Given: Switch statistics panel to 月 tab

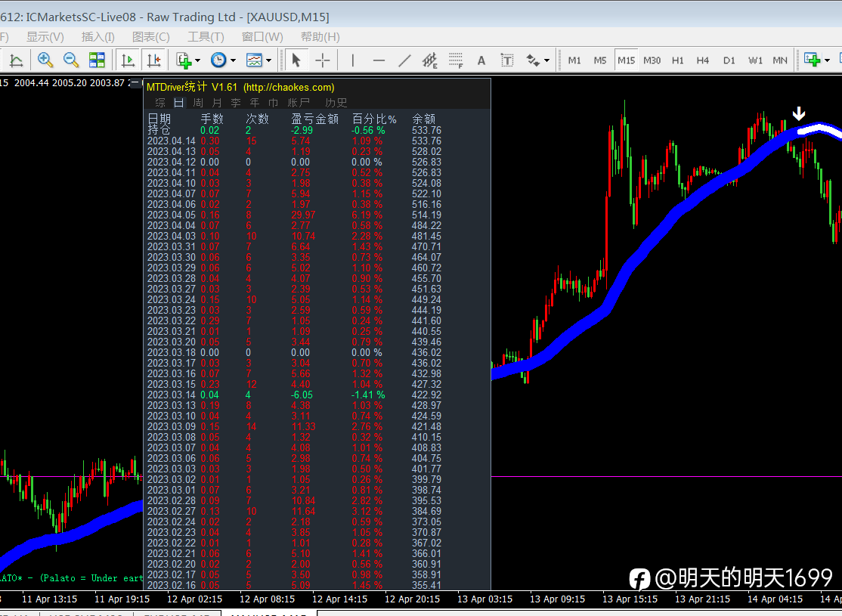Looking at the screenshot, I should click(x=217, y=103).
